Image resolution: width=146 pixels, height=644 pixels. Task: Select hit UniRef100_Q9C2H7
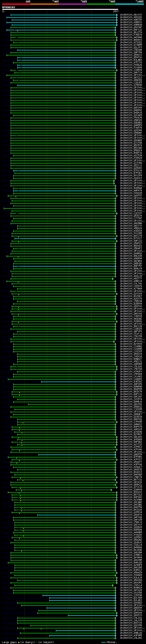point(131,397)
